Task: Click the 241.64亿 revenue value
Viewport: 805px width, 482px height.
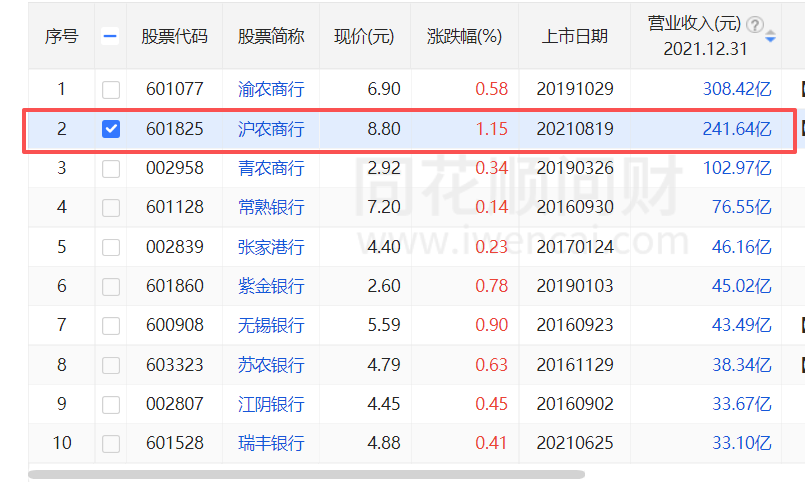Action: (737, 129)
